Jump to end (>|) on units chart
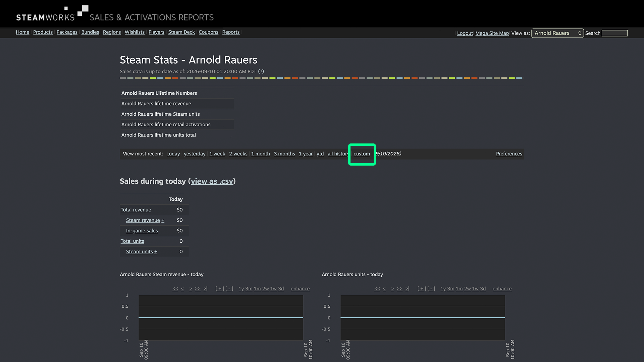 click(x=407, y=289)
